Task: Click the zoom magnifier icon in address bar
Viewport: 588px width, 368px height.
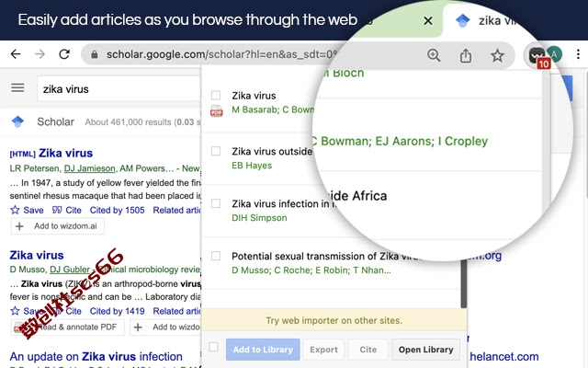Action: [434, 55]
